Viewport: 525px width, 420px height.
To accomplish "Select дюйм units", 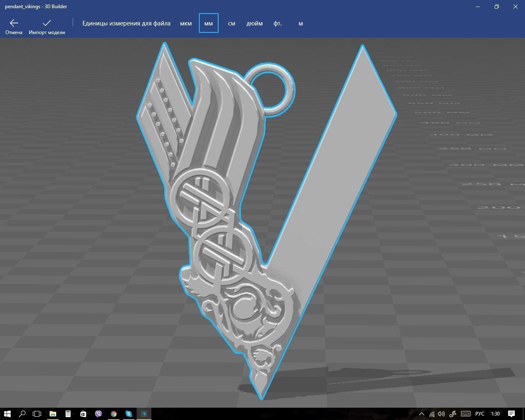I will tap(254, 23).
